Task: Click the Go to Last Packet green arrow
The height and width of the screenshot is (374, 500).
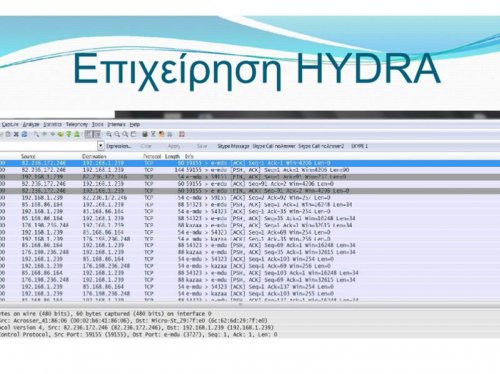Action: click(77, 134)
